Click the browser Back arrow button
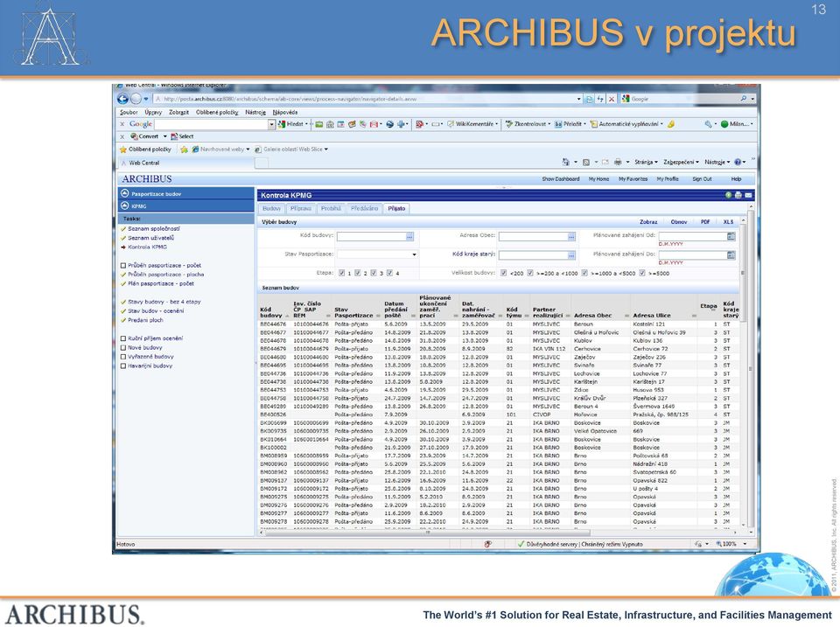The image size is (840, 627). 122,99
